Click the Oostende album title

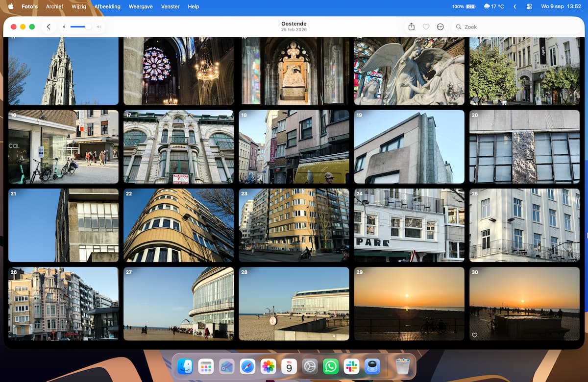pyautogui.click(x=294, y=24)
